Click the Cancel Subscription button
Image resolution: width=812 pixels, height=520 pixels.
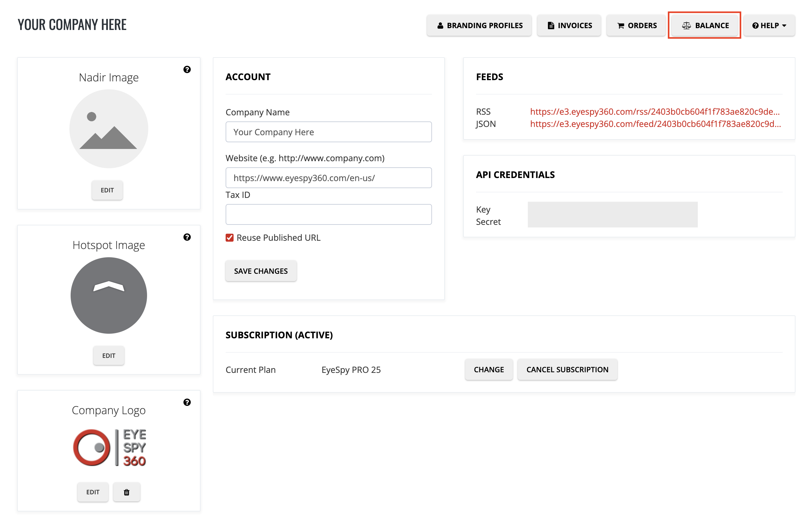click(x=567, y=370)
